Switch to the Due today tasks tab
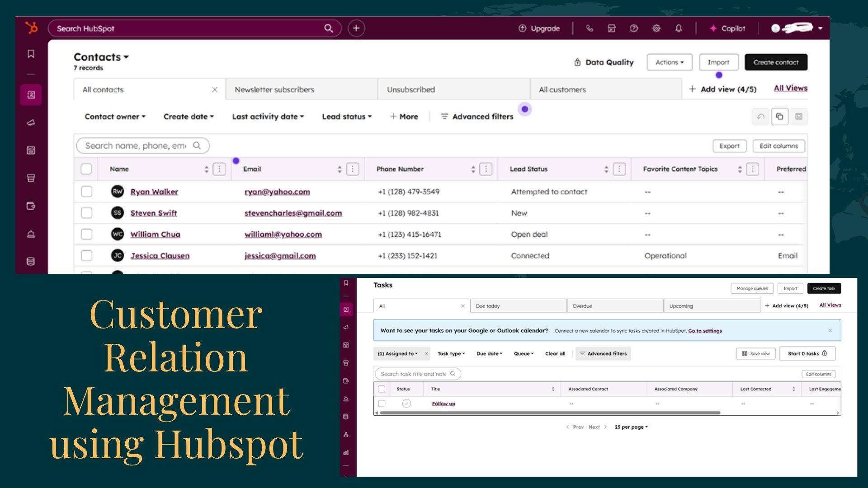The height and width of the screenshot is (488, 868). pos(518,306)
